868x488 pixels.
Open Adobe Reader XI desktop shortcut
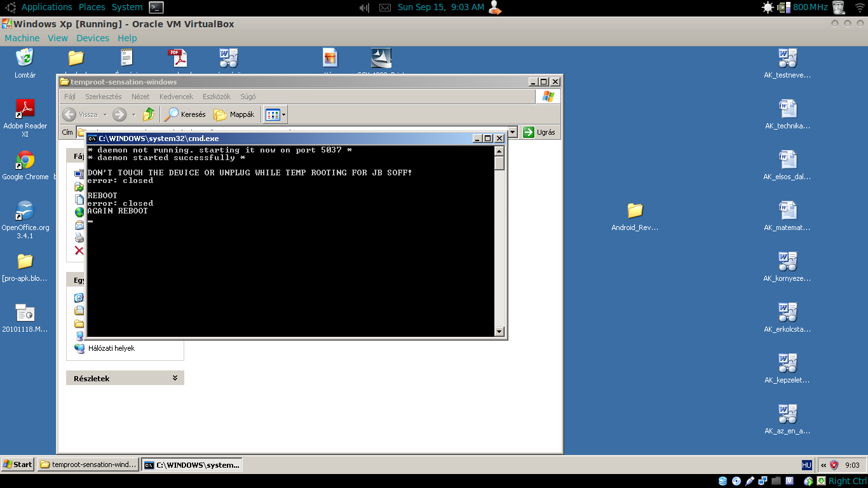[x=25, y=109]
